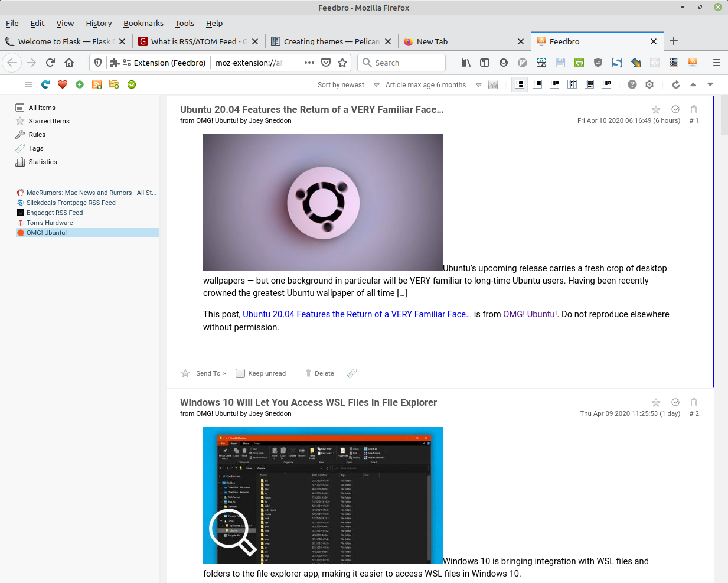
Task: Click the tracking protection shield in address bar
Action: click(x=98, y=63)
